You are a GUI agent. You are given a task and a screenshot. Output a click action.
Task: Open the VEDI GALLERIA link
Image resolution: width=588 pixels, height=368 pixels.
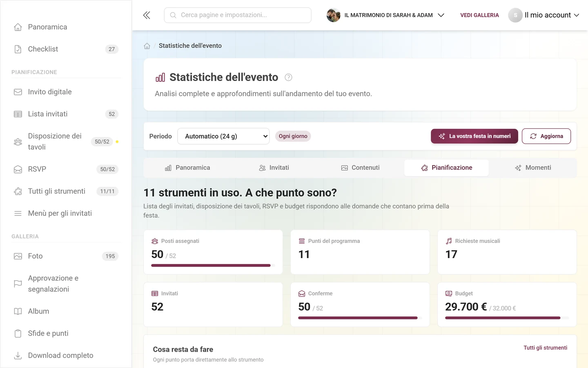(x=479, y=15)
